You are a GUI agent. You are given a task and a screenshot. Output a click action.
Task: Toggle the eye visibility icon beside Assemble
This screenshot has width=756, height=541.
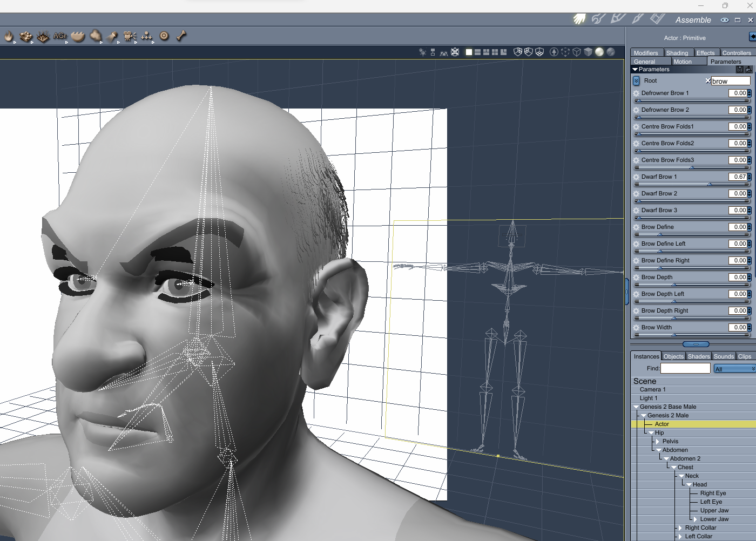pos(725,20)
